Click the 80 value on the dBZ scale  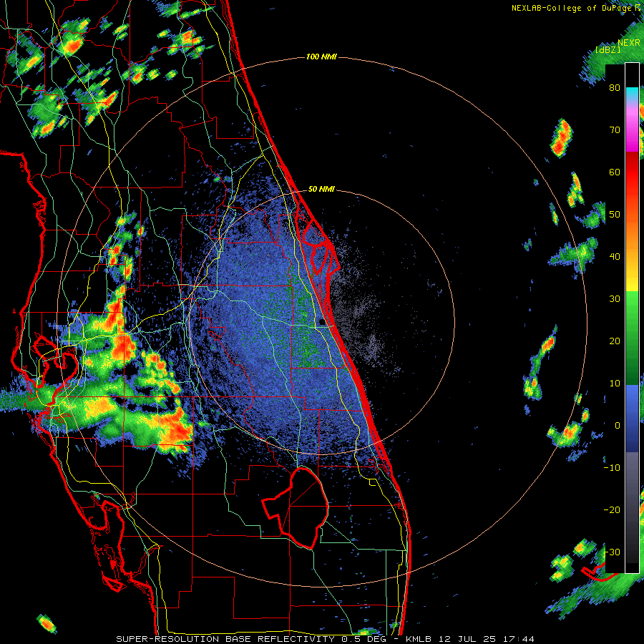point(615,88)
